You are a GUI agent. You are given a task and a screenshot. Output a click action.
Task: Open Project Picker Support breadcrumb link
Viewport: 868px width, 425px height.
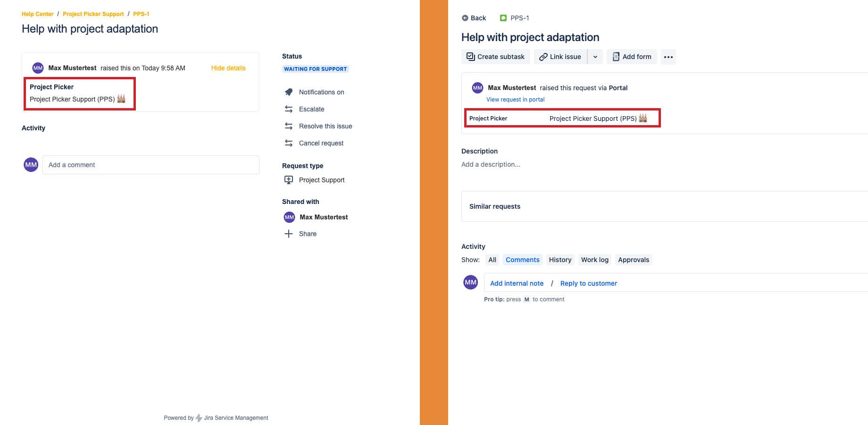93,14
